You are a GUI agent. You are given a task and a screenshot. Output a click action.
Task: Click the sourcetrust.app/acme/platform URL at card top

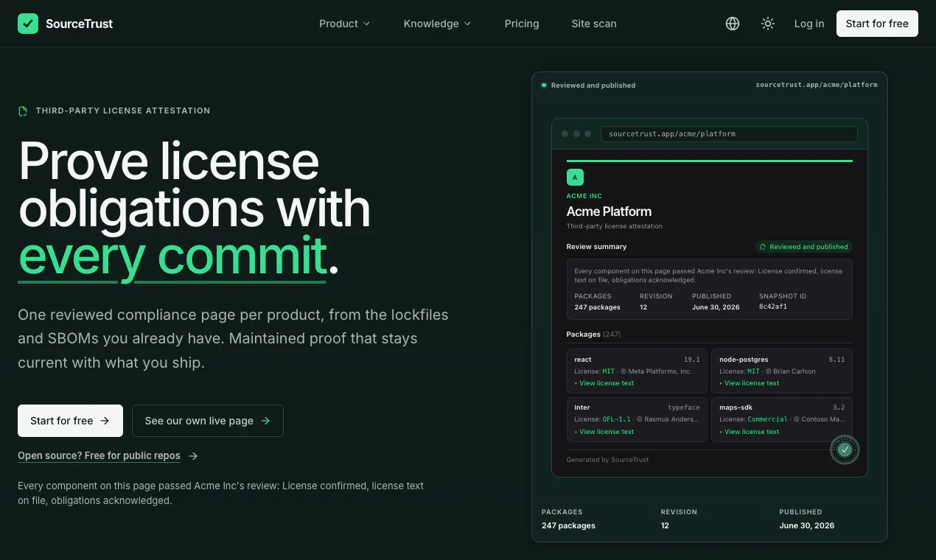(x=817, y=85)
